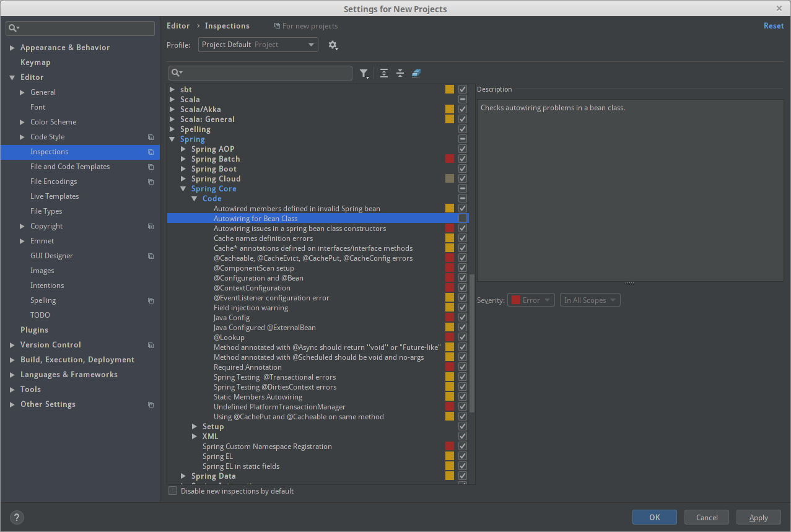Screen dimensions: 791x532
Task: Uncheck the Required Annotation inspection checkbox
Action: [x=463, y=367]
